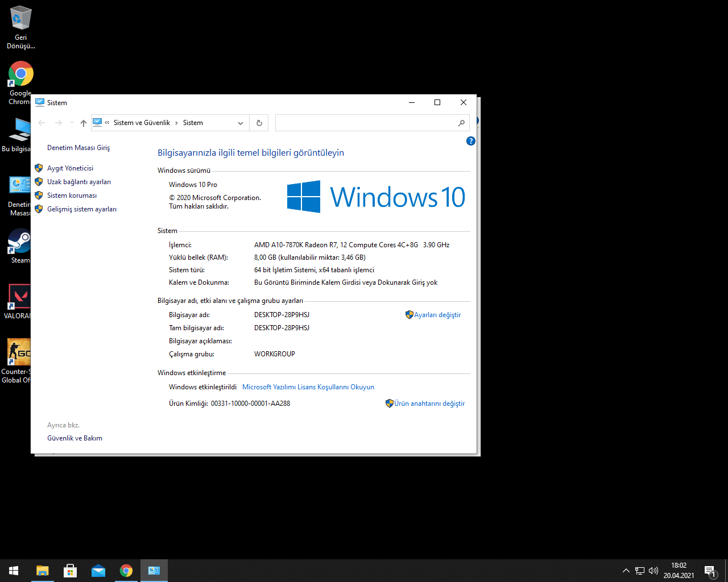Click the Sistem breadcrumb item
728x582 pixels.
(x=193, y=123)
